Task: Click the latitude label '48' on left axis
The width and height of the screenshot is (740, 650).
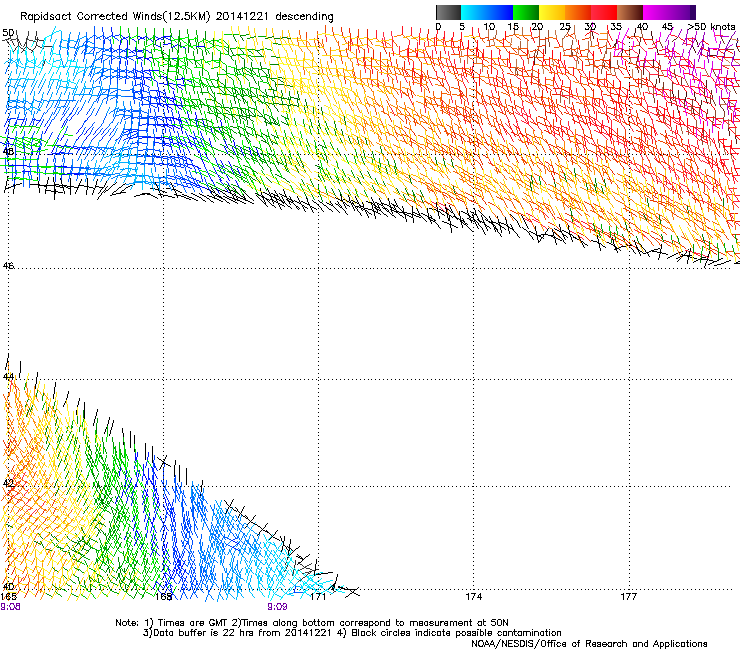Action: [8, 151]
